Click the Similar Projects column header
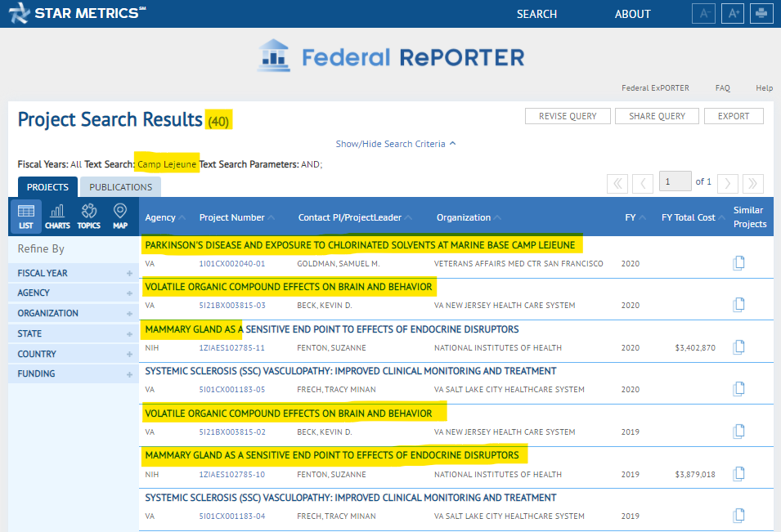The image size is (781, 532). (x=750, y=217)
